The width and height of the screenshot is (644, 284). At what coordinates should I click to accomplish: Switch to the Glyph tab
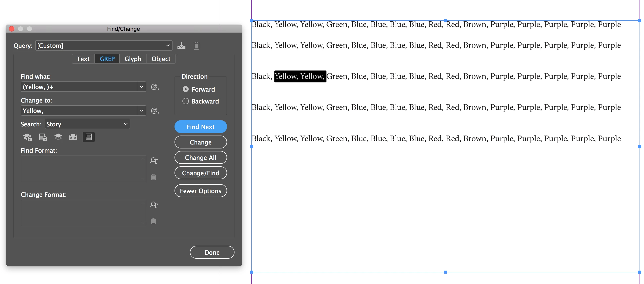pyautogui.click(x=133, y=59)
